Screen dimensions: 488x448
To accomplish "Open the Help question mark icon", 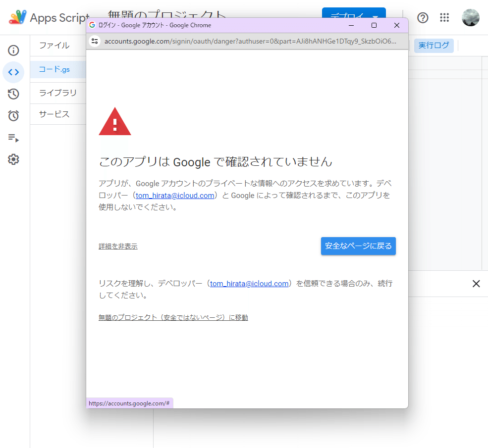I will click(x=423, y=18).
